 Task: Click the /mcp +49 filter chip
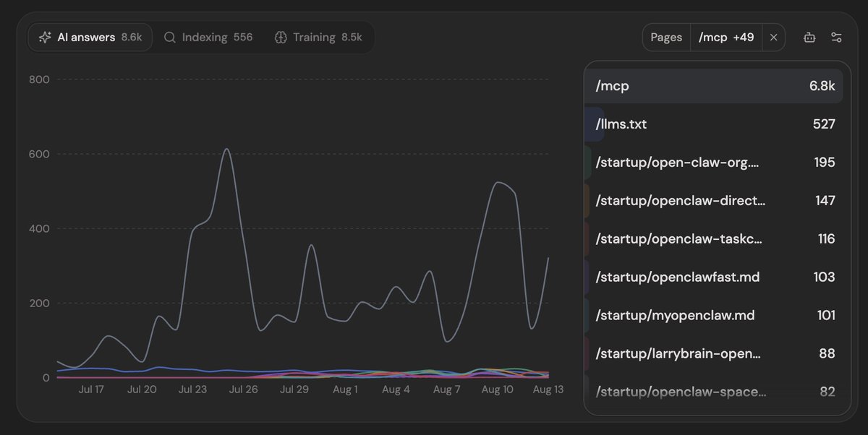pyautogui.click(x=726, y=37)
